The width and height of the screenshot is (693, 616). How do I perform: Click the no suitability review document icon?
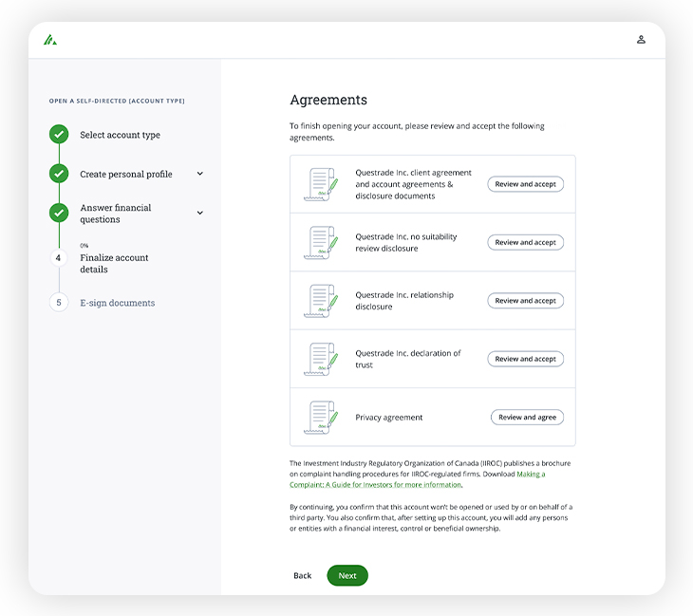coord(321,243)
